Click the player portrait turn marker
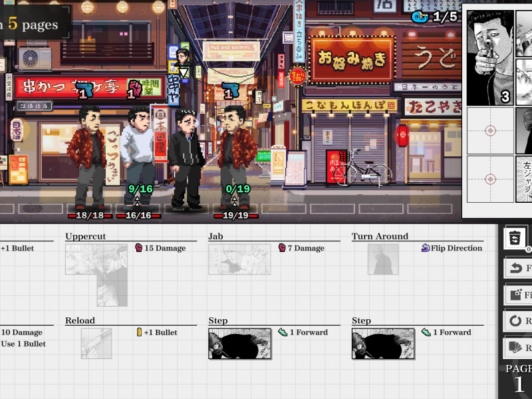The height and width of the screenshot is (399, 532). [183, 59]
